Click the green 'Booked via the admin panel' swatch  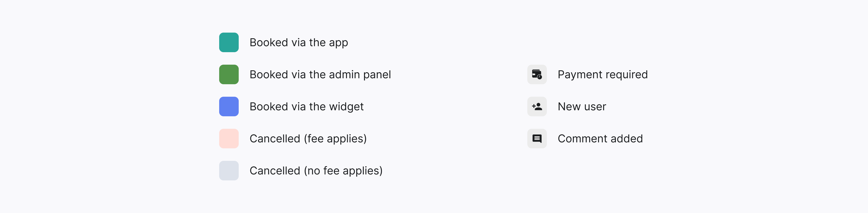pos(229,74)
